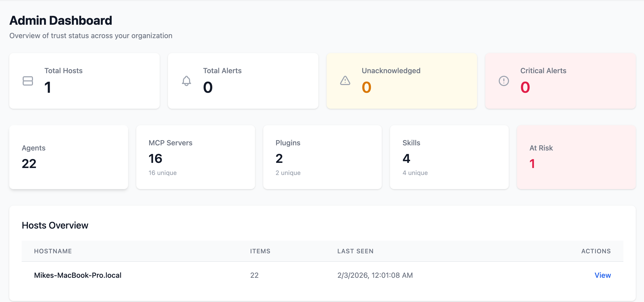The height and width of the screenshot is (302, 644).
Task: Select hostname Mikes-MacBook-Pro.local in the table
Action: tap(78, 275)
